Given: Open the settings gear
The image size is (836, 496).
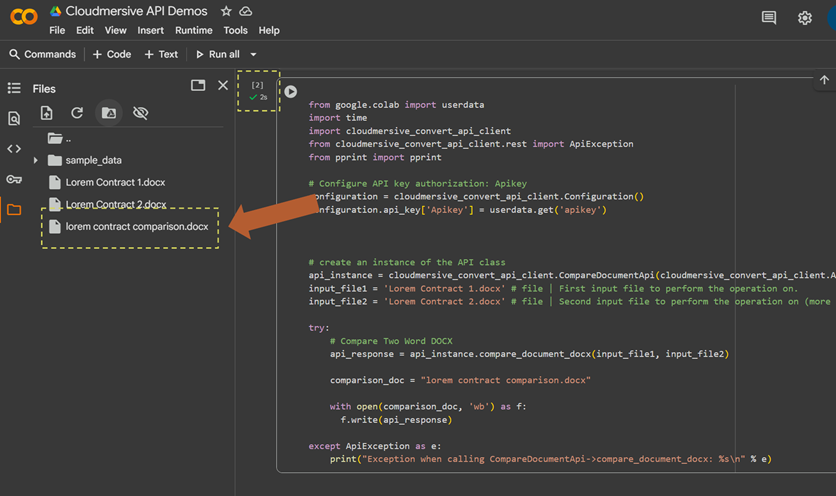Looking at the screenshot, I should point(805,18).
